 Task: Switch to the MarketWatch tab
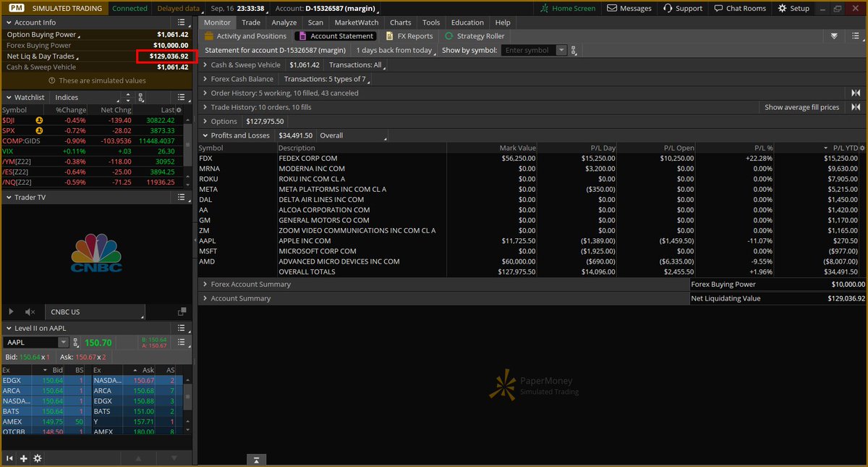click(x=357, y=22)
